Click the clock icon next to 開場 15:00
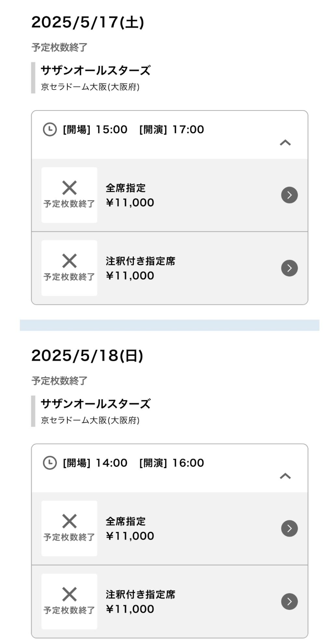Viewport: 333px width, 644px height. [50, 130]
